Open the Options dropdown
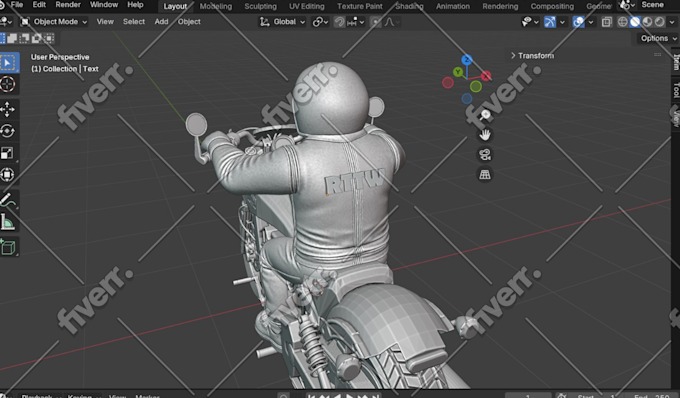 pos(658,38)
